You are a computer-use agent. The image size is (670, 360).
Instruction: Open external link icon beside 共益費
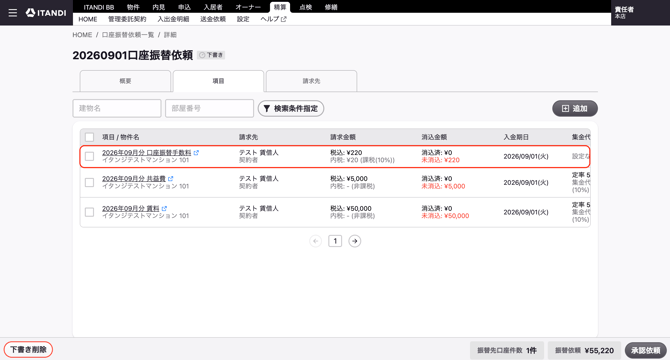click(170, 179)
